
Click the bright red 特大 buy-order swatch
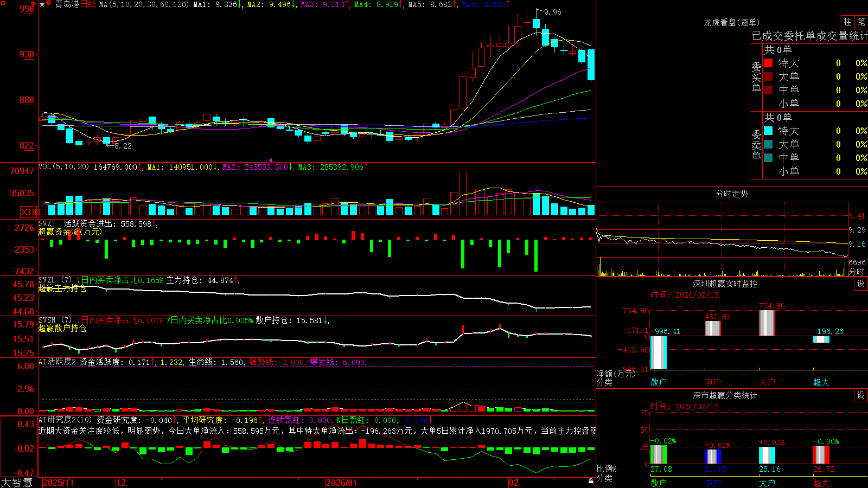(x=768, y=63)
